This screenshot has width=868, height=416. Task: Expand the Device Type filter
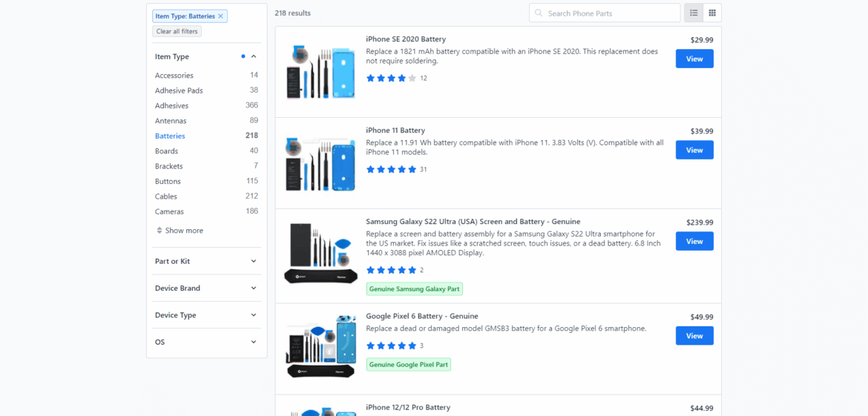253,315
